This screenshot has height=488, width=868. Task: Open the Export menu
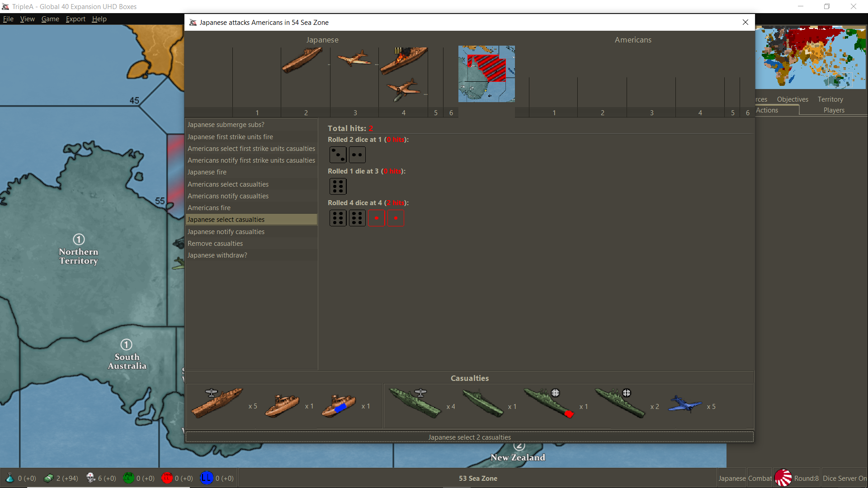tap(75, 19)
